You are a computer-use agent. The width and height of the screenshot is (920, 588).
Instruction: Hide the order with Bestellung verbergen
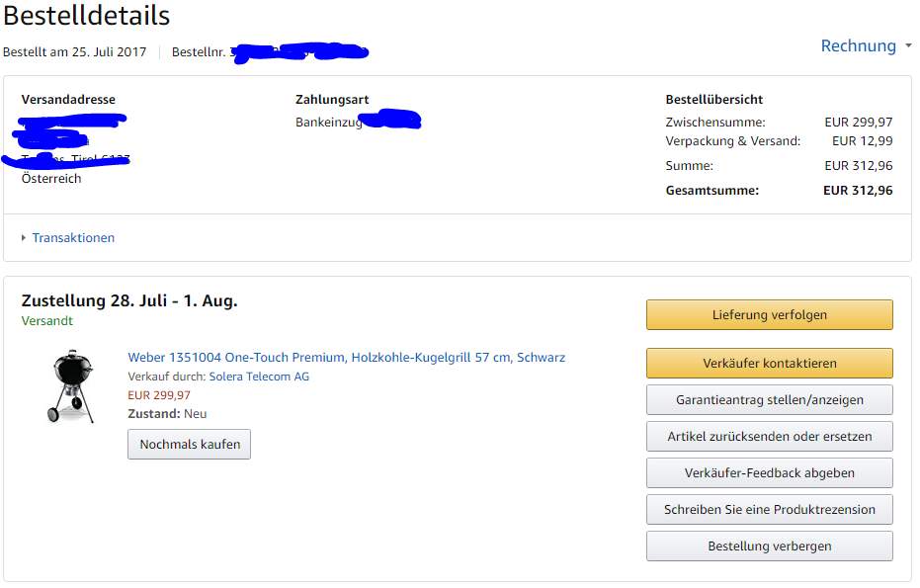pyautogui.click(x=769, y=546)
